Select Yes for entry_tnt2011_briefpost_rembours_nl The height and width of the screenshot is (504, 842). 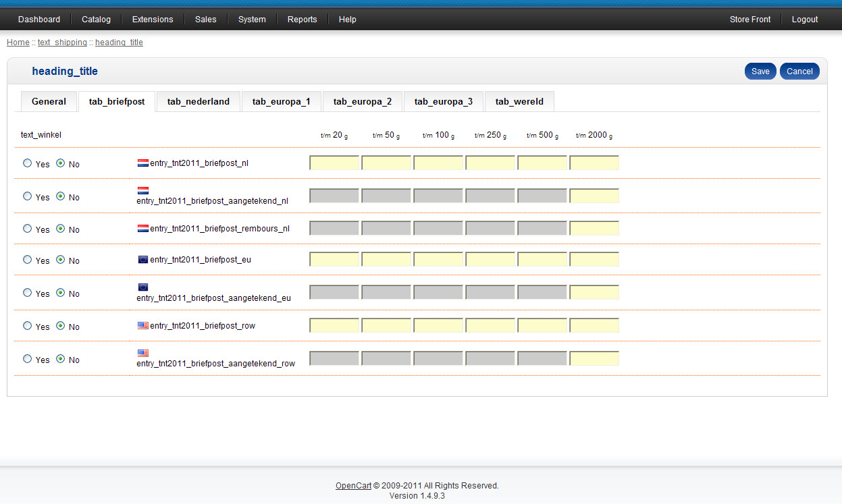tap(27, 228)
